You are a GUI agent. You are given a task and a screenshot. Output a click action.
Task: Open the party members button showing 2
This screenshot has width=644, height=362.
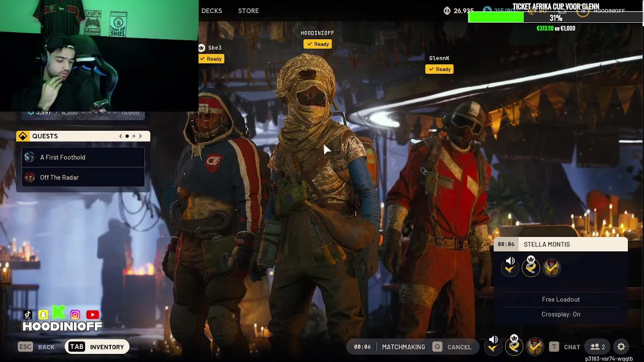[x=598, y=347]
